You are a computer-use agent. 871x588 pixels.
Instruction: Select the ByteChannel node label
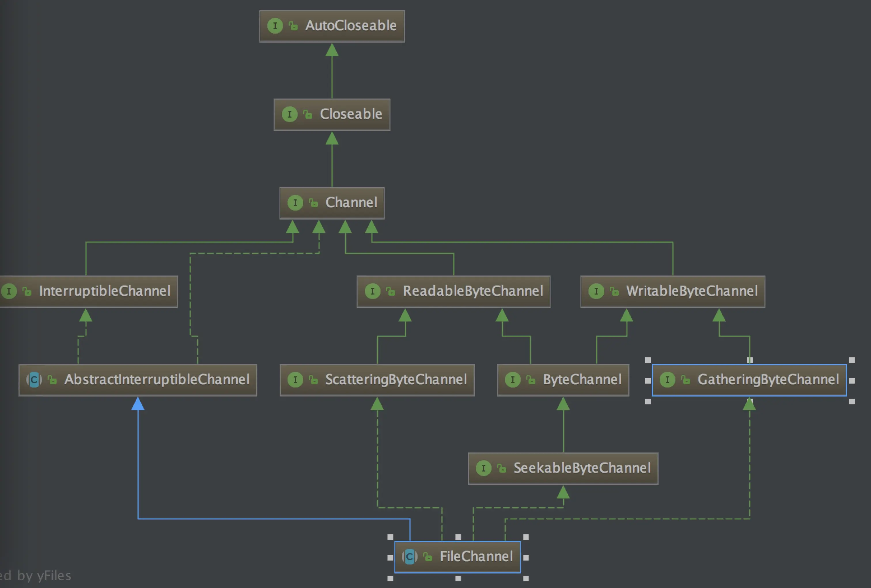click(x=582, y=380)
